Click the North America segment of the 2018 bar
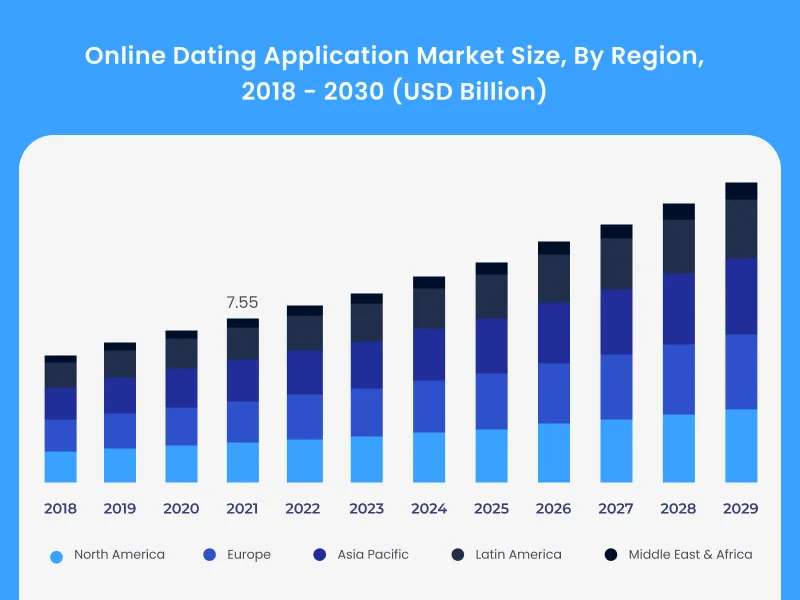Viewport: 800px width, 600px height. tap(61, 467)
